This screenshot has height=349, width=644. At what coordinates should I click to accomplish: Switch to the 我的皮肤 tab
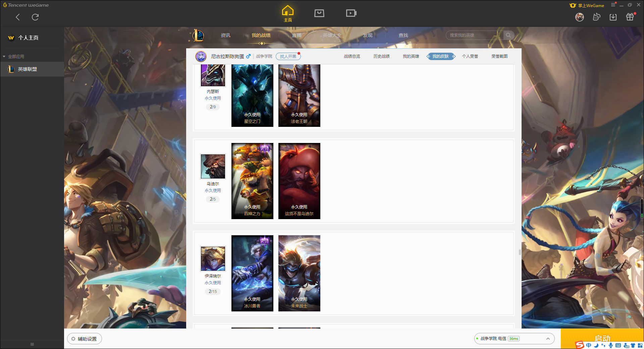click(x=441, y=56)
